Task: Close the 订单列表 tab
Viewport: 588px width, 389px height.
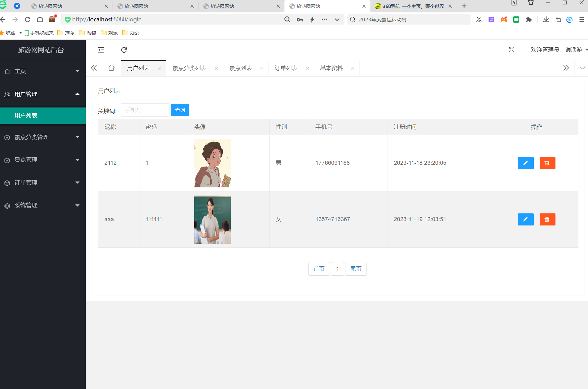Action: point(307,68)
